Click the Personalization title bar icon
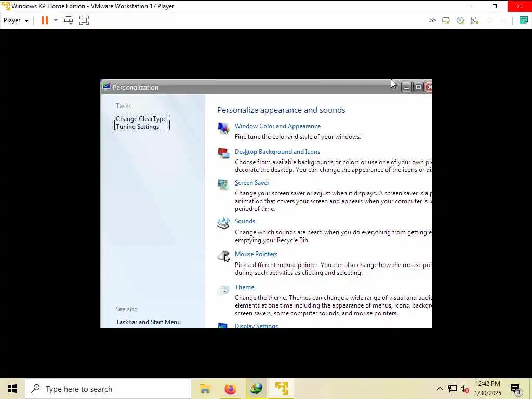This screenshot has width=532, height=399. click(106, 87)
